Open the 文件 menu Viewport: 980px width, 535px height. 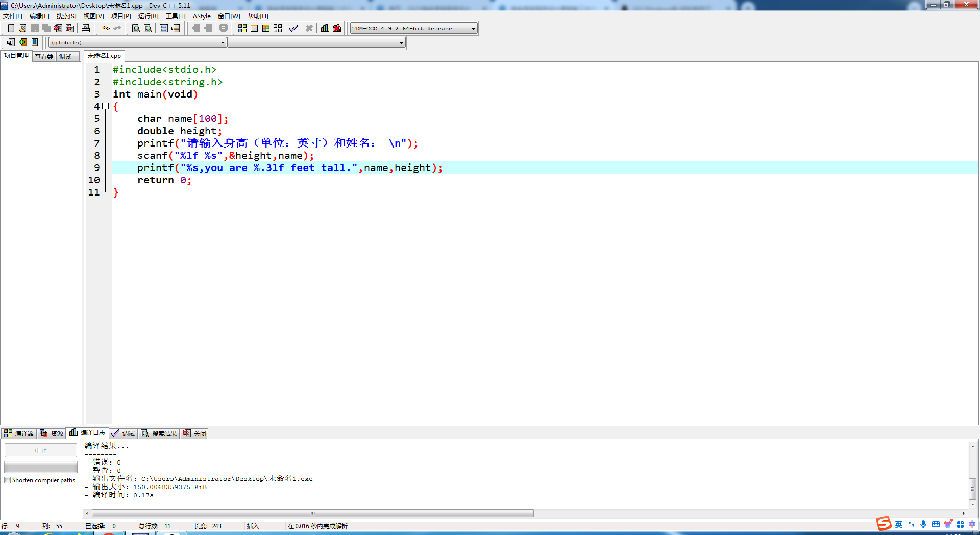point(13,16)
